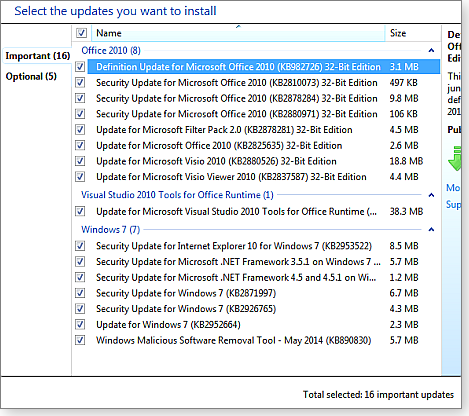Uncheck Malicious Software Removal Tool checkbox

tap(80, 340)
